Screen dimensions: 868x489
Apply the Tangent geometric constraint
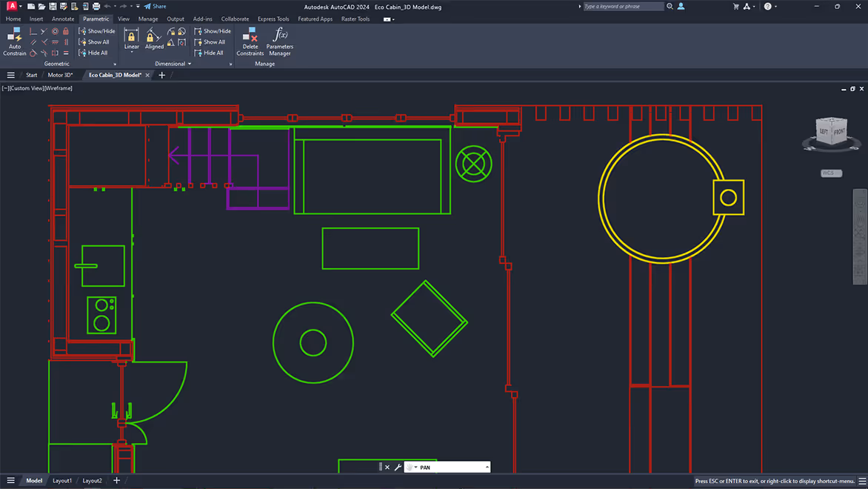coord(33,53)
